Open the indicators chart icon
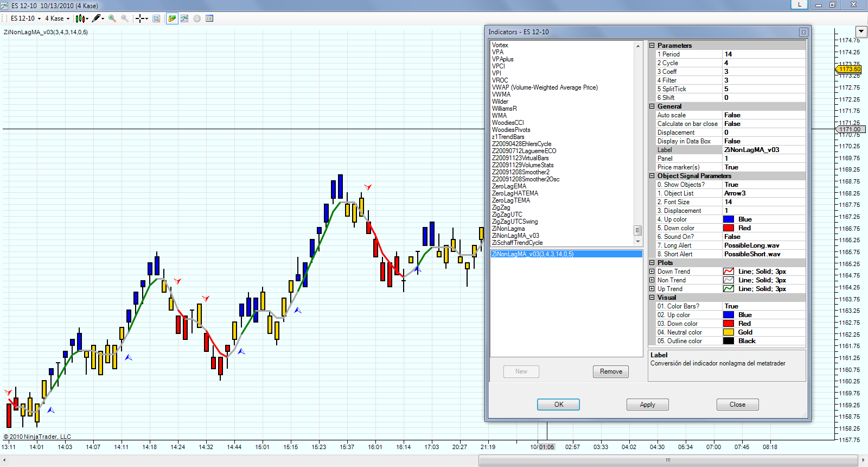The height and width of the screenshot is (467, 868). coord(184,18)
